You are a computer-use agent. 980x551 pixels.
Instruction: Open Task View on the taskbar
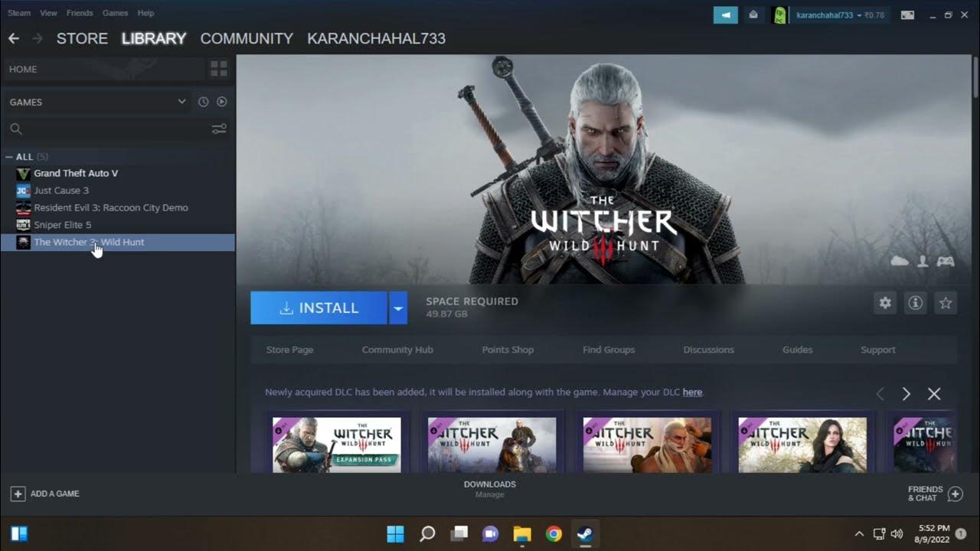click(x=459, y=533)
